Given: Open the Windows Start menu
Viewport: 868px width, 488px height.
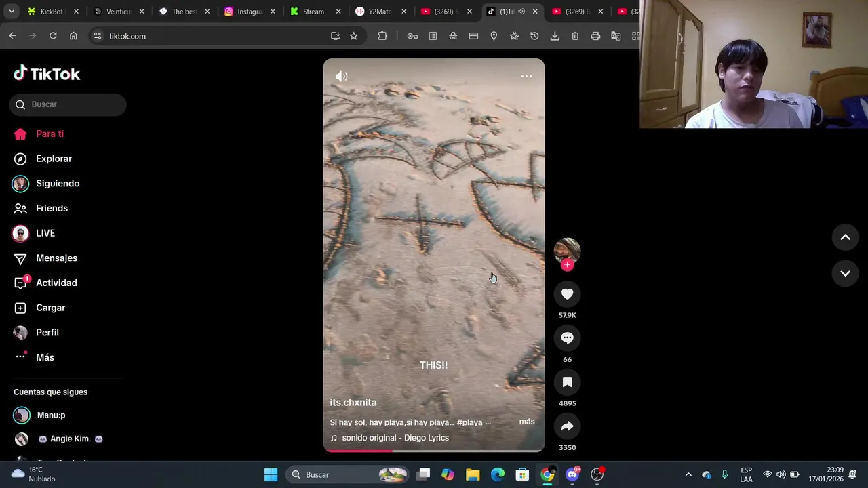Looking at the screenshot, I should click(271, 474).
